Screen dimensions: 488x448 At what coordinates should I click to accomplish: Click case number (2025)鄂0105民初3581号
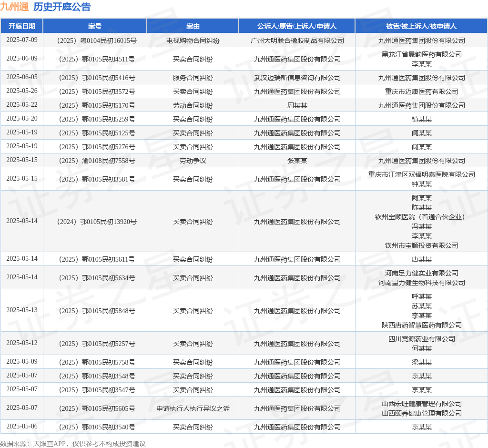[95, 179]
